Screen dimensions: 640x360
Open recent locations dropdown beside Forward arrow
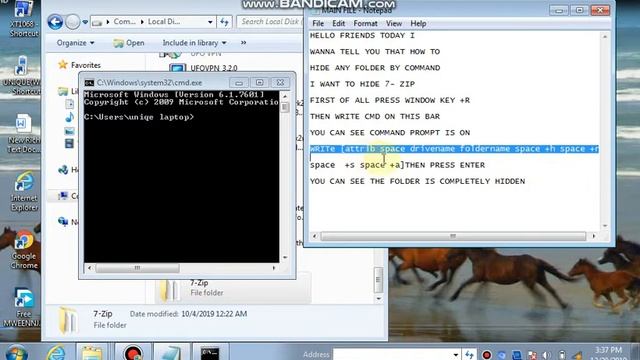tap(85, 22)
